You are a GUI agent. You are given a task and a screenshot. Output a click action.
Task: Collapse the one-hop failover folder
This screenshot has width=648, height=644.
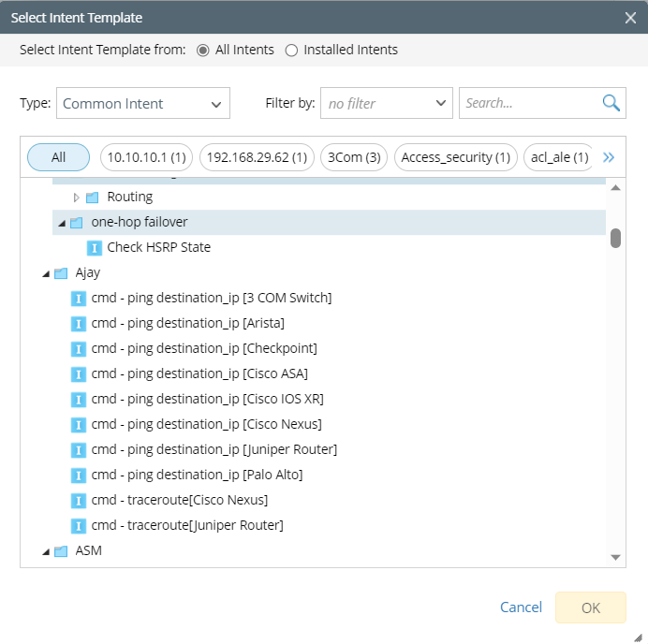click(62, 223)
